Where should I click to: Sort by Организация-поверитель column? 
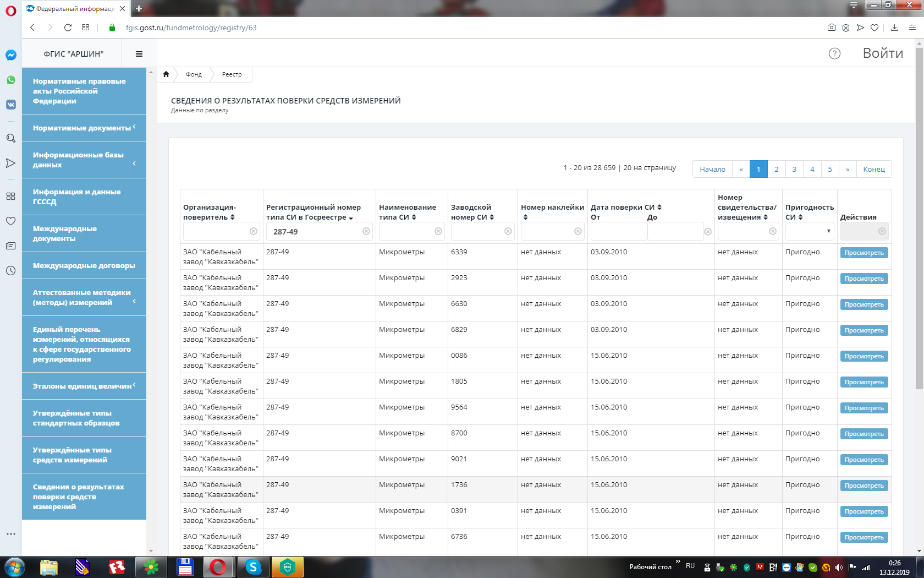click(233, 217)
